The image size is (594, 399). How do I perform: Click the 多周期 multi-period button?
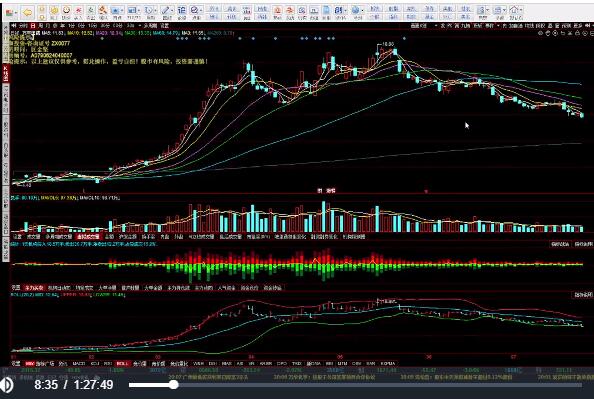point(150,26)
